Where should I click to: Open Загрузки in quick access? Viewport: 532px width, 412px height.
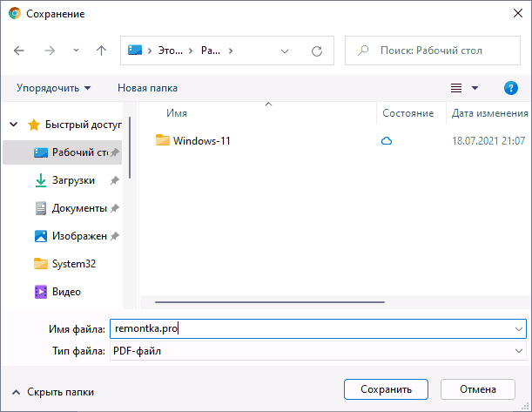tap(72, 180)
